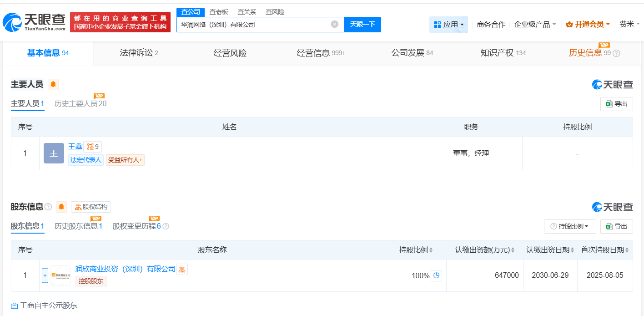The image size is (644, 316).
Task: Open the pie chart icon beside 100% shareholding
Action: click(436, 275)
